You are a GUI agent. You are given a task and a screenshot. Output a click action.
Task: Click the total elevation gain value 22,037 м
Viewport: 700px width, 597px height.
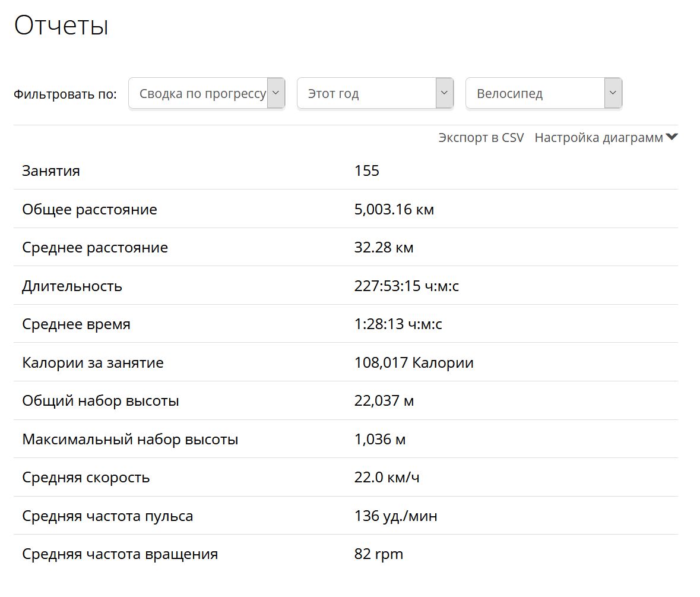point(384,401)
